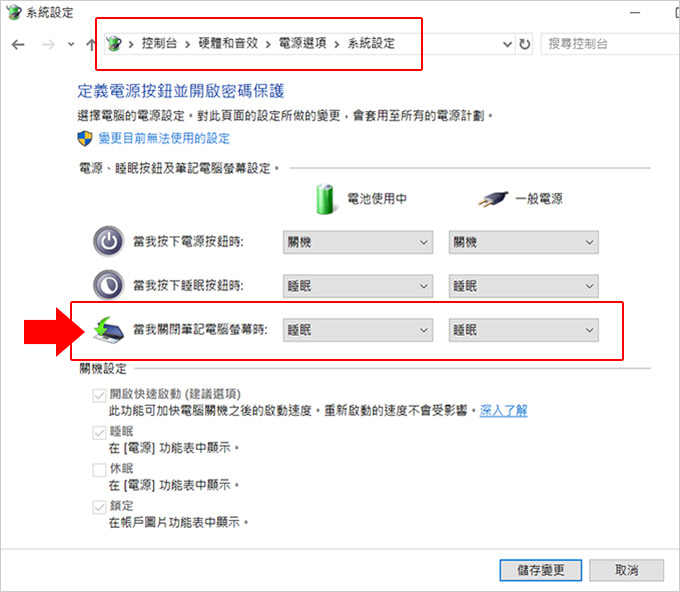The height and width of the screenshot is (592, 680).
Task: Click the Forward arrow navigation icon
Action: [48, 44]
